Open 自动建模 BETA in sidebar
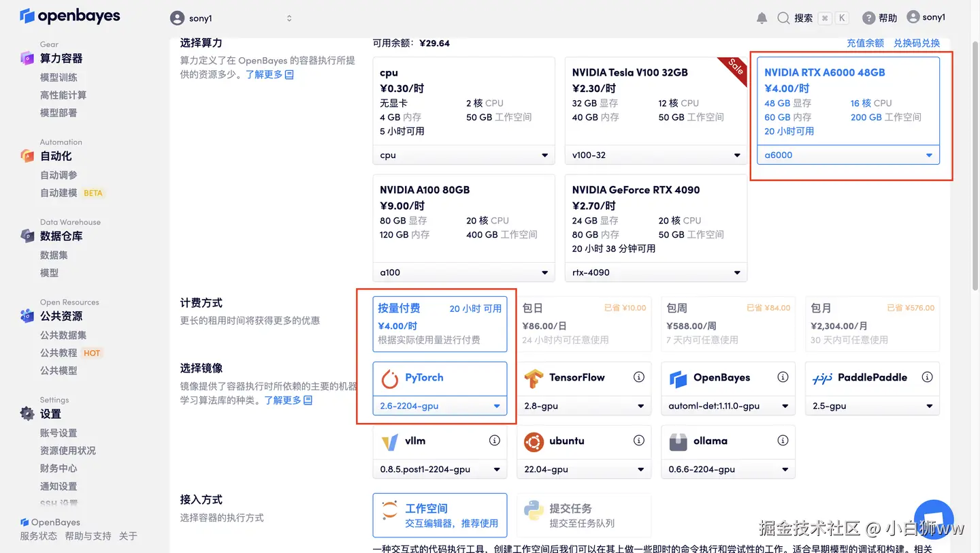980x553 pixels. (x=71, y=193)
